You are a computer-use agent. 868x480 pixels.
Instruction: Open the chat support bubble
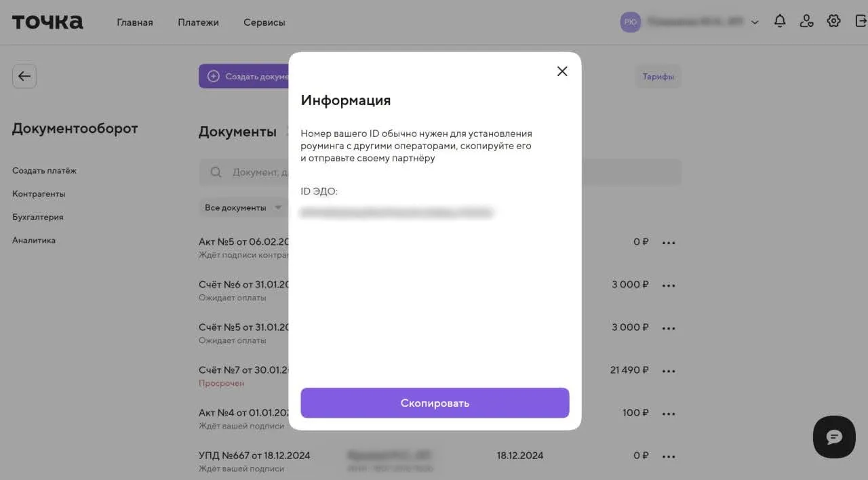pyautogui.click(x=834, y=437)
